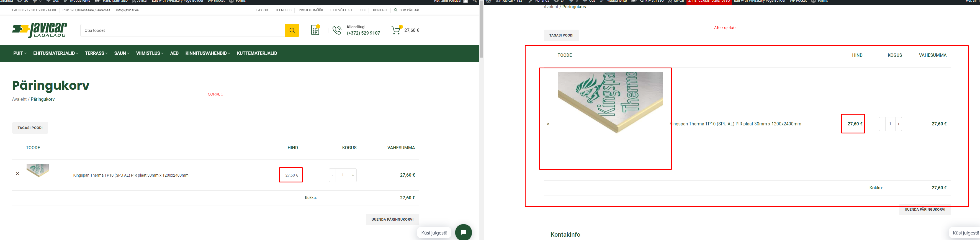Click red query monitor stats in admin bar

(709, 1)
